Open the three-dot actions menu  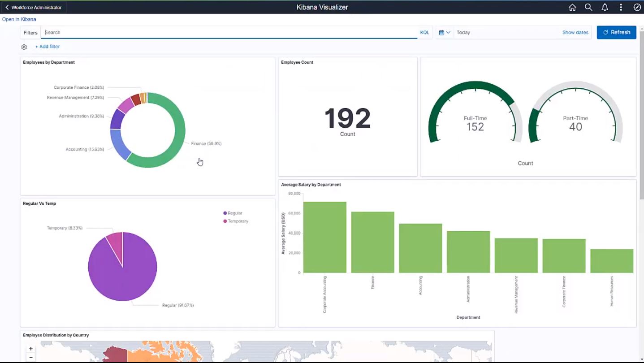point(621,7)
